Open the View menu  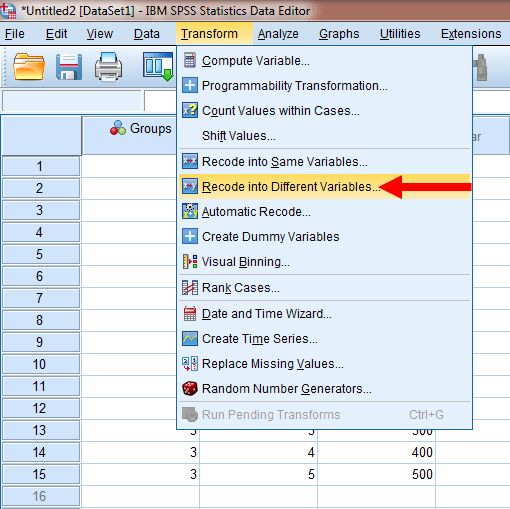(x=100, y=34)
